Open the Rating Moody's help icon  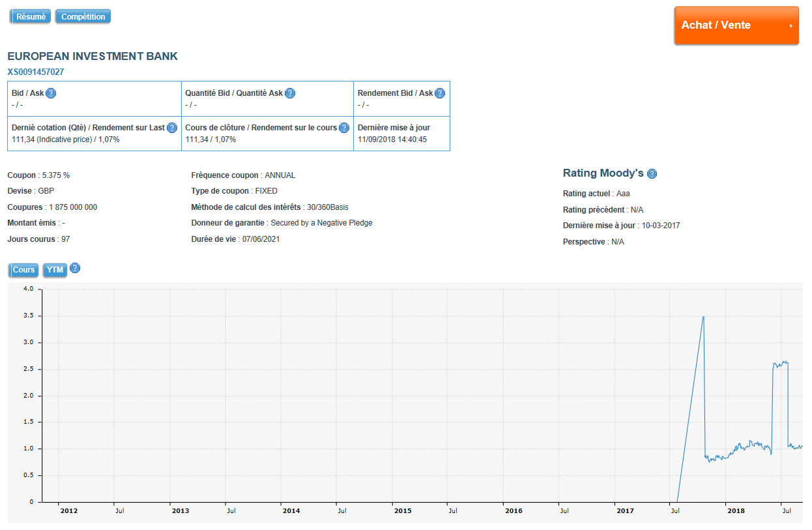coord(652,174)
